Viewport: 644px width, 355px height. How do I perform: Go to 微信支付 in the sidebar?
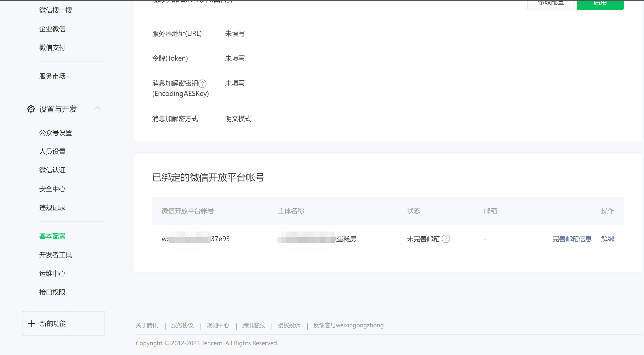point(52,48)
